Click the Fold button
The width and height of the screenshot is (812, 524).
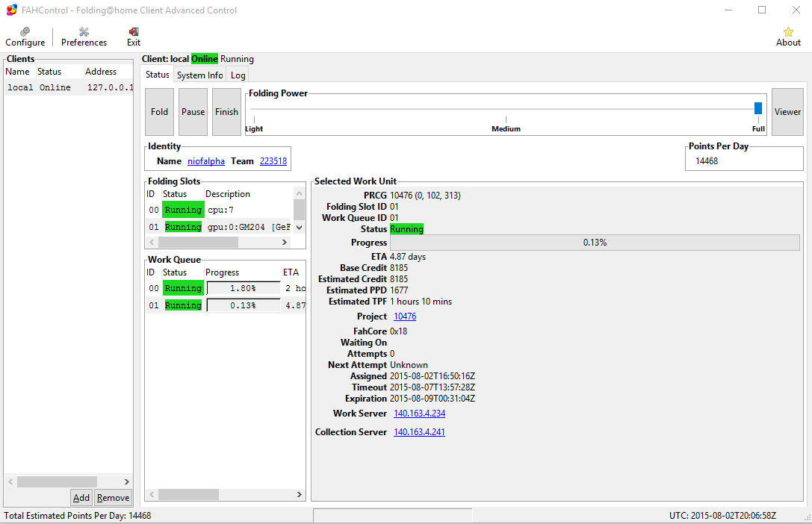pos(160,112)
